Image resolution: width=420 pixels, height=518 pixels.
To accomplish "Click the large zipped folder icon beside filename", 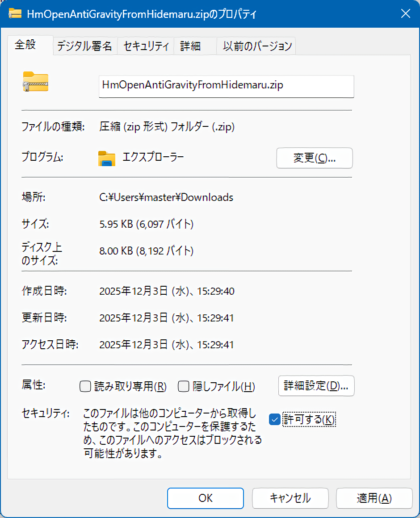I will [35, 82].
